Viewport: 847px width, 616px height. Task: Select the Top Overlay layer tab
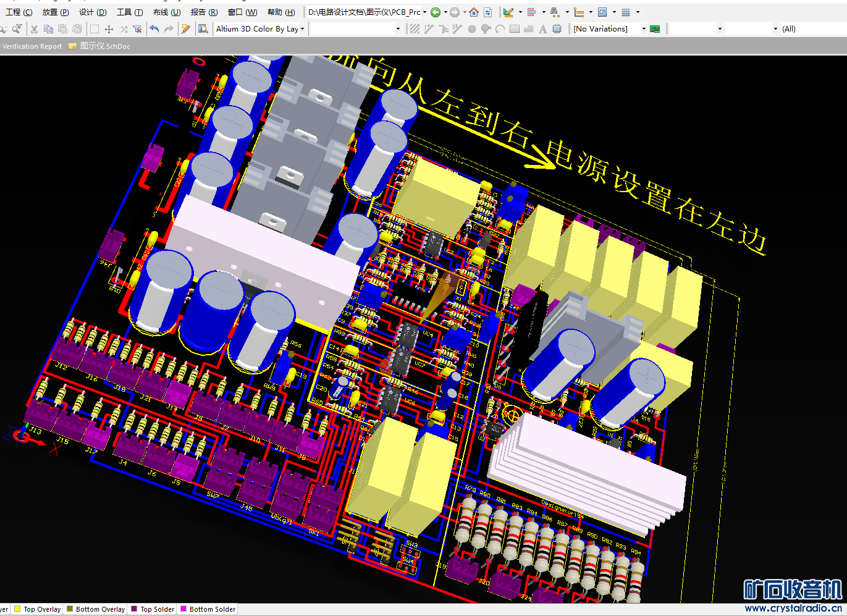click(x=37, y=609)
